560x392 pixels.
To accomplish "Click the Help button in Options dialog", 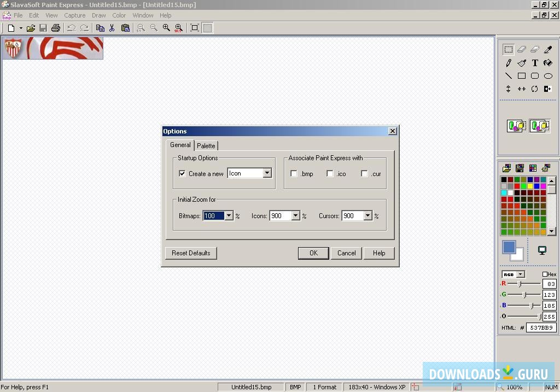I will coord(379,253).
